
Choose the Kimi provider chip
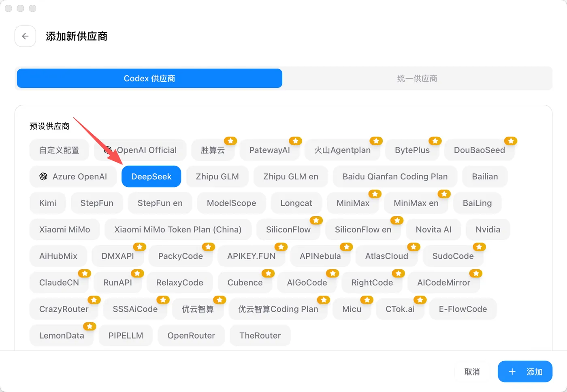pos(48,203)
